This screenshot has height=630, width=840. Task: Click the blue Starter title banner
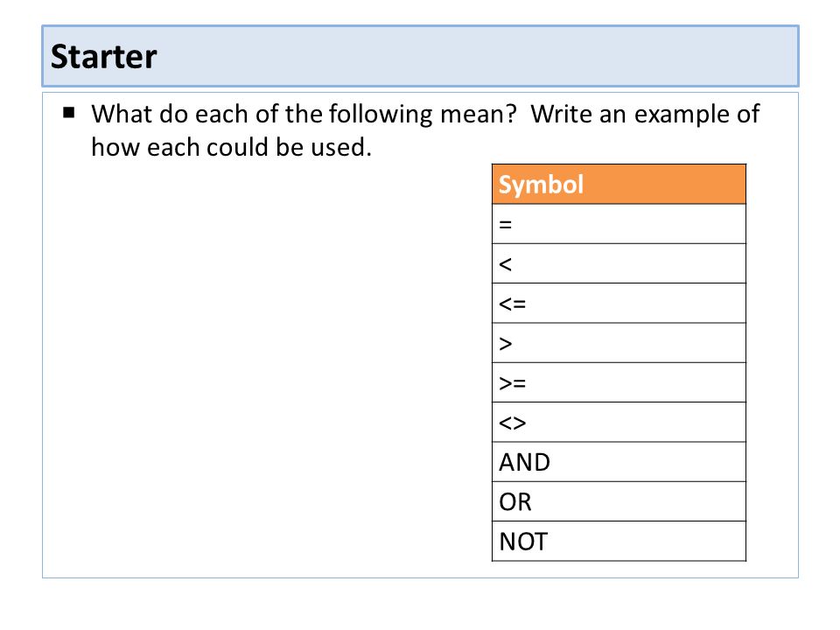(421, 56)
